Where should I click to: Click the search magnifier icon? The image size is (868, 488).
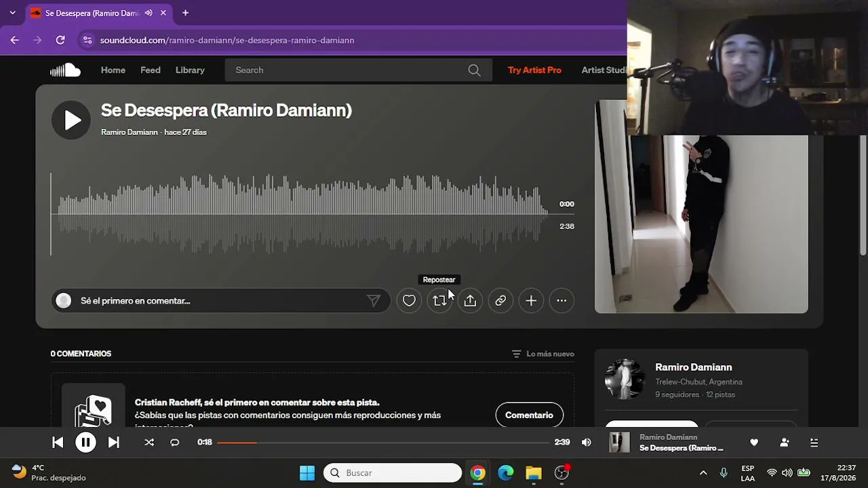click(474, 70)
